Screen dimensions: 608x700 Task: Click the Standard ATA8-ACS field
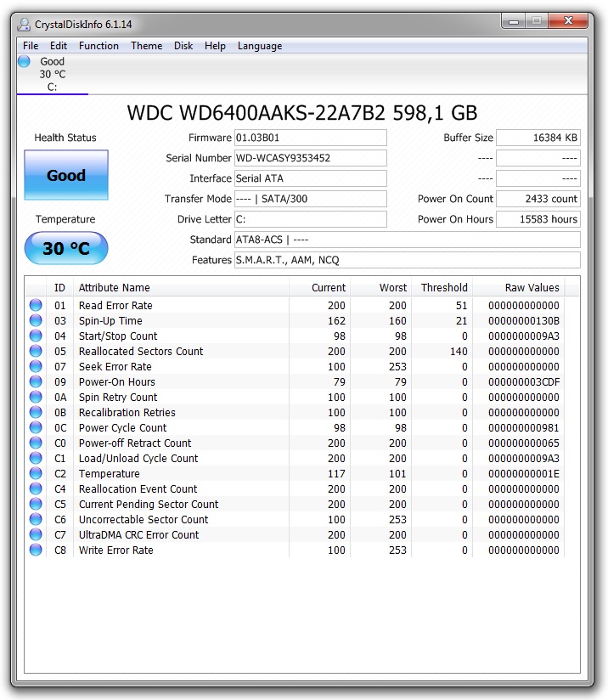[407, 240]
